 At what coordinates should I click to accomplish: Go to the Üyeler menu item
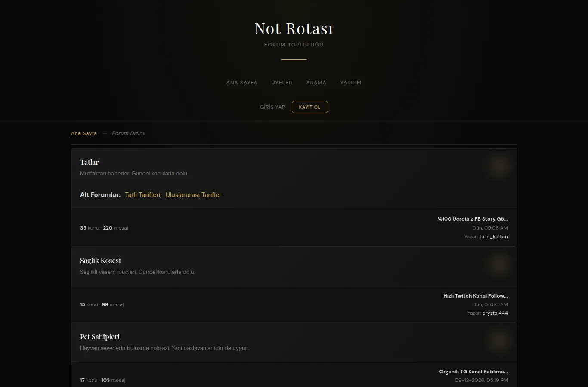point(282,83)
